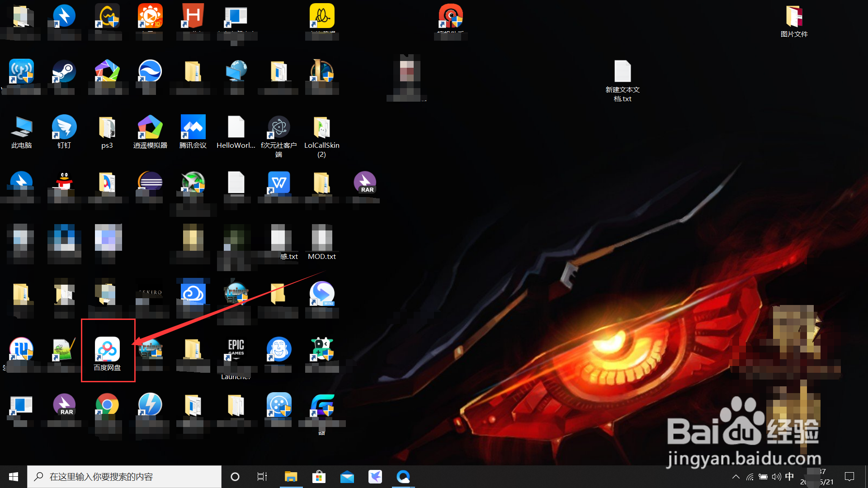
Task: Open the Windows Start menu
Action: coord(14,477)
